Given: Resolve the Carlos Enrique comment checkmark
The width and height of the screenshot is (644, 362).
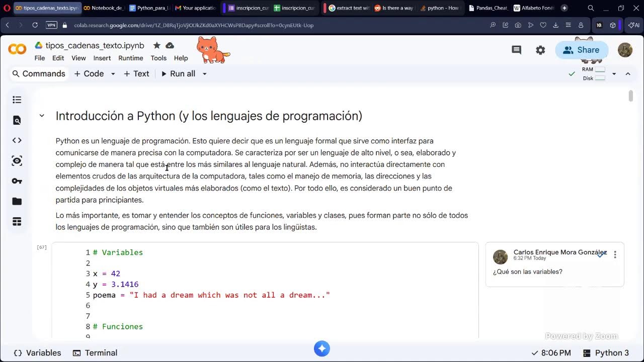Looking at the screenshot, I should point(601,255).
